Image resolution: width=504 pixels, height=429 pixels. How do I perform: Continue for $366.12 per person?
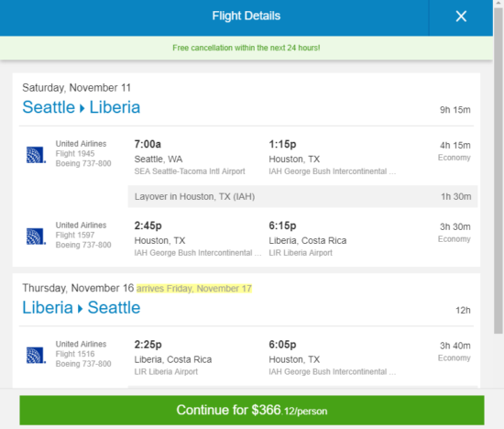pos(252,410)
